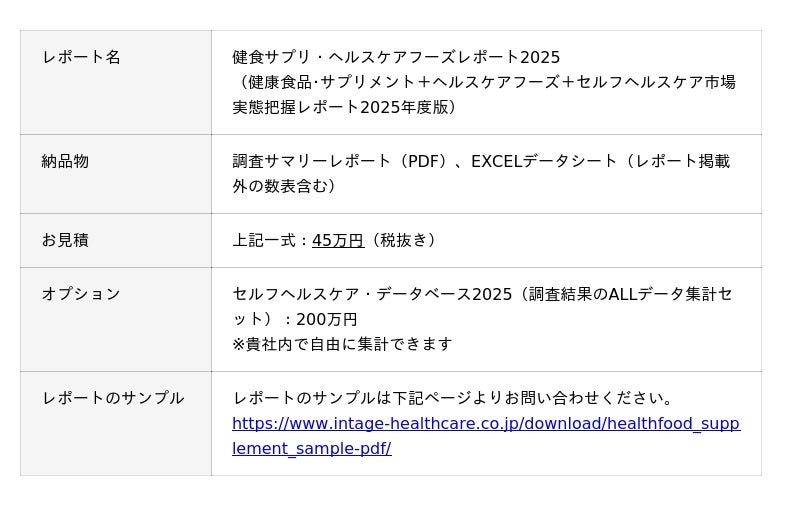Click the subtitle line starting with （健康食品·サプリメント
Screen dimensions: 800x506
pyautogui.click(x=484, y=82)
